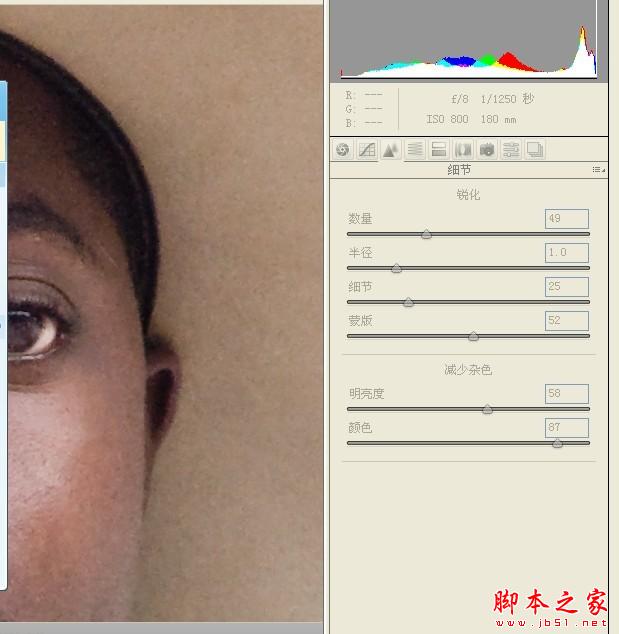Click the ISO 800 exposure readout
The height and width of the screenshot is (634, 619).
pos(447,119)
